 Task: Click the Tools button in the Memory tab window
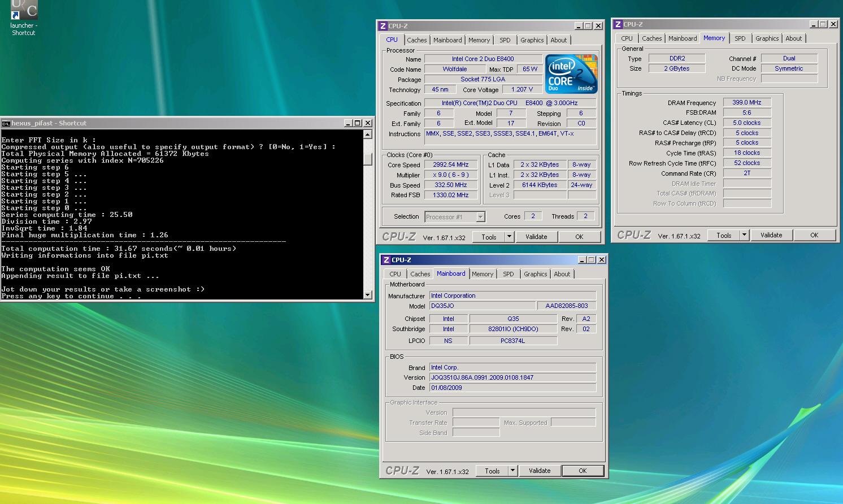(724, 235)
